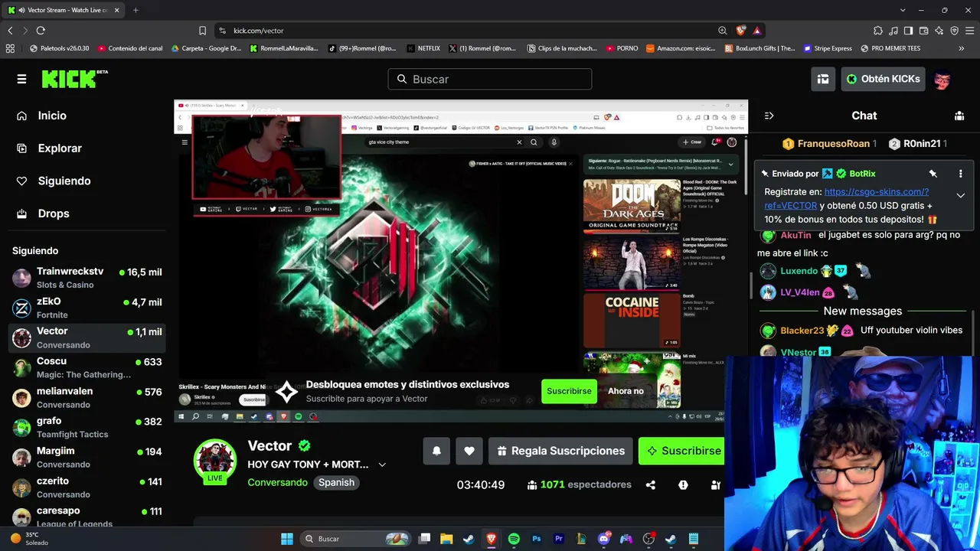Click the Obtén KICKs button
The image size is (980, 551).
click(883, 79)
